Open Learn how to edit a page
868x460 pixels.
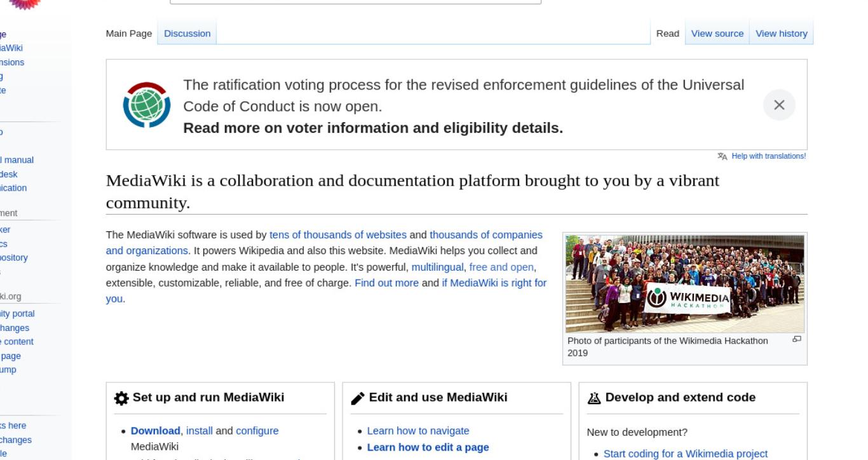click(x=428, y=447)
